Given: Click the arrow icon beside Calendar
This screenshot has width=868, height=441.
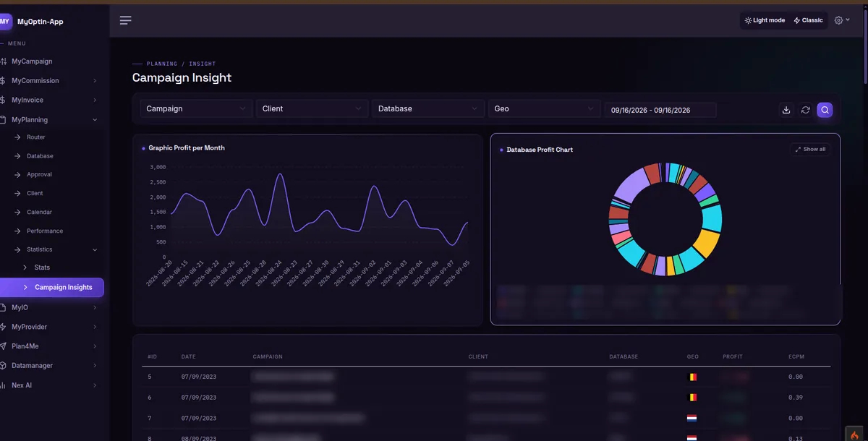Looking at the screenshot, I should [18, 212].
